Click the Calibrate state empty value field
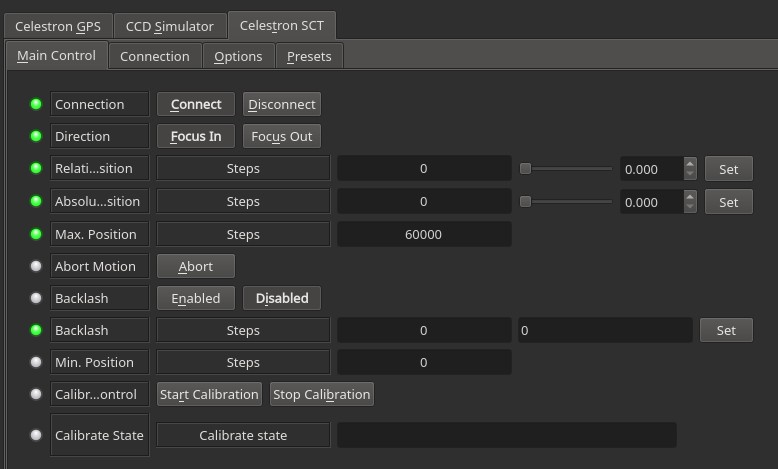The width and height of the screenshot is (778, 469). tap(507, 435)
